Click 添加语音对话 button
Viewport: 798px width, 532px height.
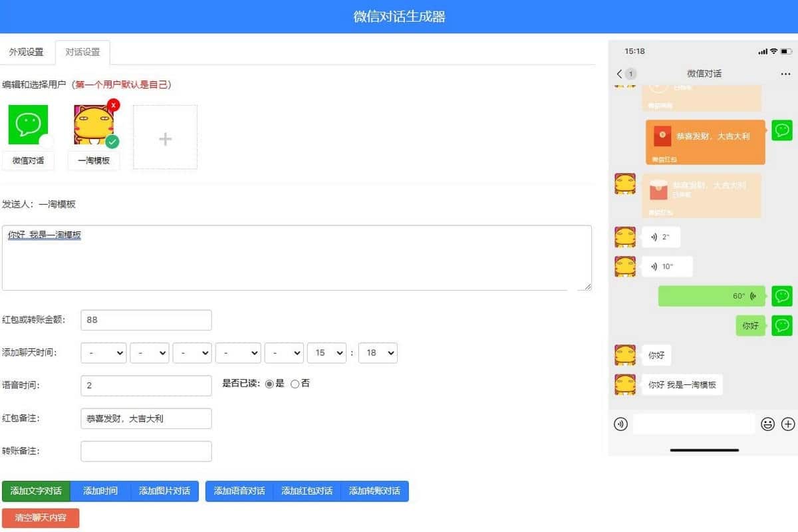239,491
